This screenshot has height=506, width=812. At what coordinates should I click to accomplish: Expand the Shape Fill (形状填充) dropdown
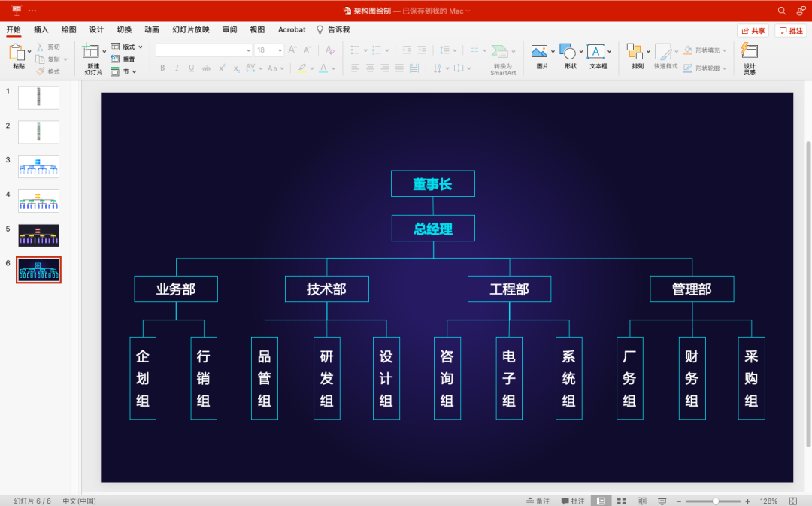pyautogui.click(x=725, y=51)
